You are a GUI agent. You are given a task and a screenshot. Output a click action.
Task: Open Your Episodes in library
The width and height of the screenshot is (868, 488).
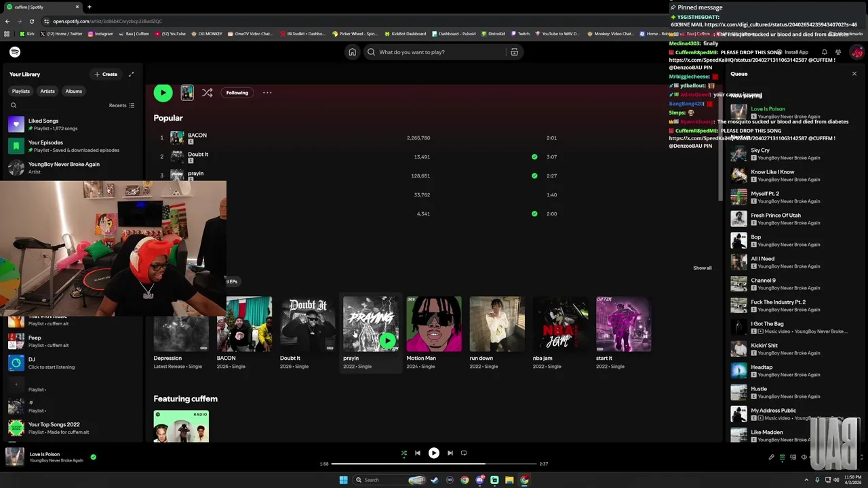(73, 146)
